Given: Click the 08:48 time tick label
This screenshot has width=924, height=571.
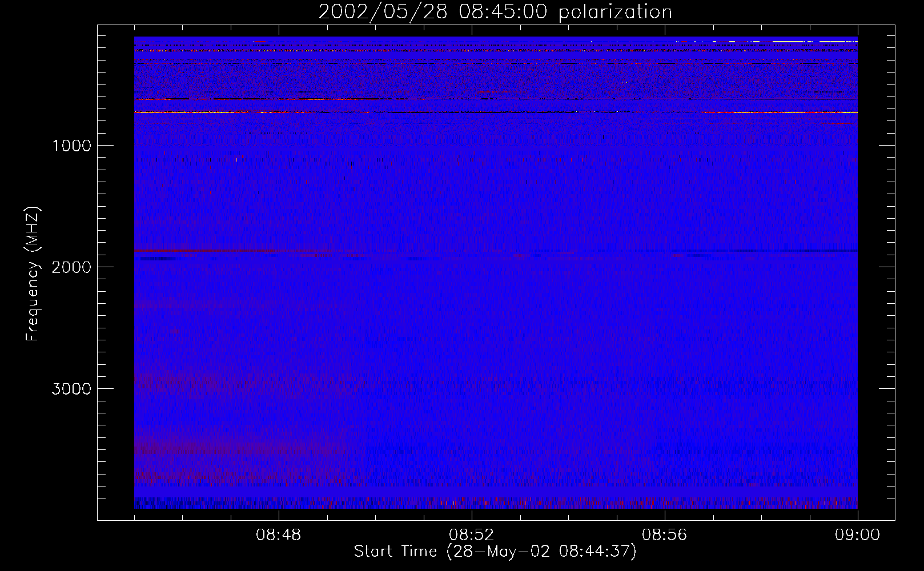Looking at the screenshot, I should 279,535.
